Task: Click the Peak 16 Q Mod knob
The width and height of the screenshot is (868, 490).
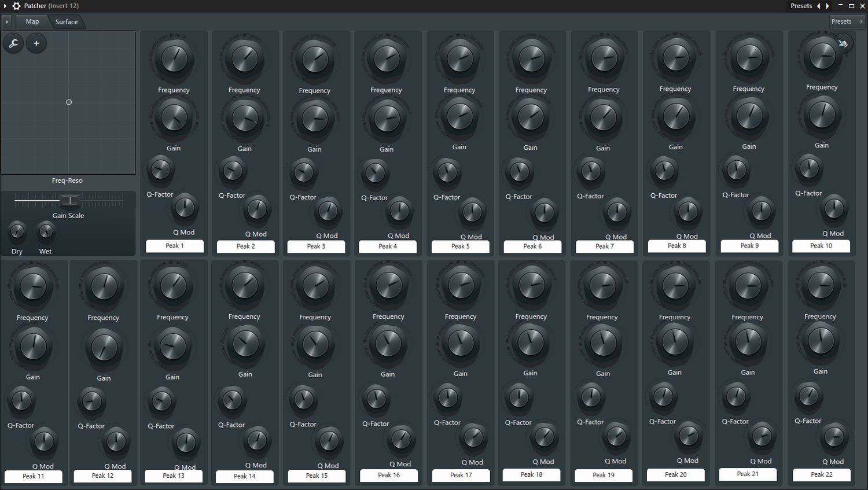Action: 400,439
